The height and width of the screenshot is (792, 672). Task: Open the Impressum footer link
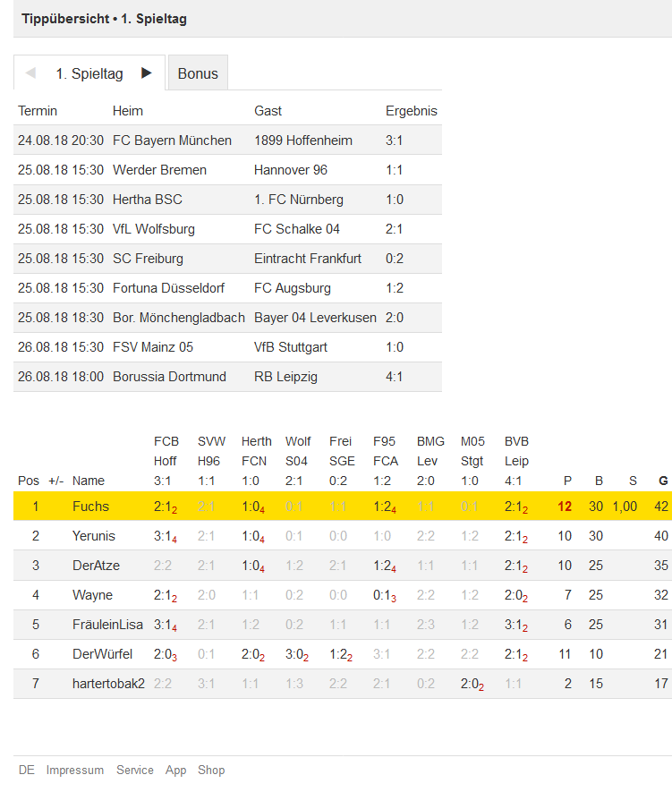click(x=75, y=770)
